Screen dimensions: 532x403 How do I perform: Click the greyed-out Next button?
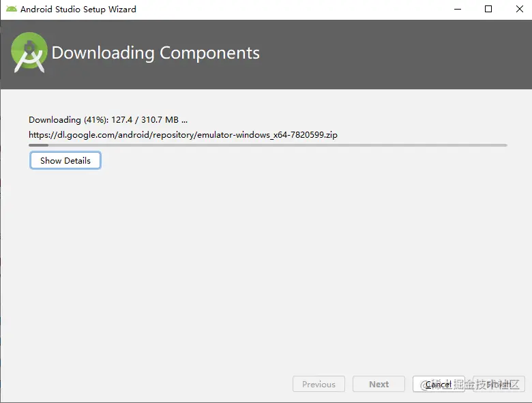[x=379, y=384]
